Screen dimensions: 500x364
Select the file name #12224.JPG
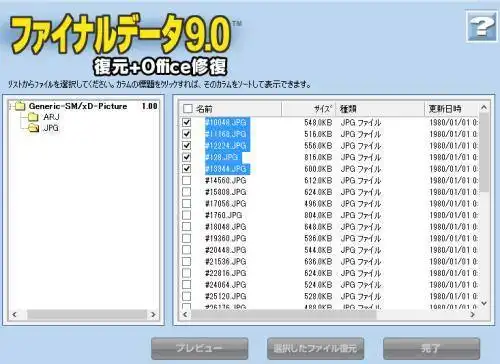point(226,146)
